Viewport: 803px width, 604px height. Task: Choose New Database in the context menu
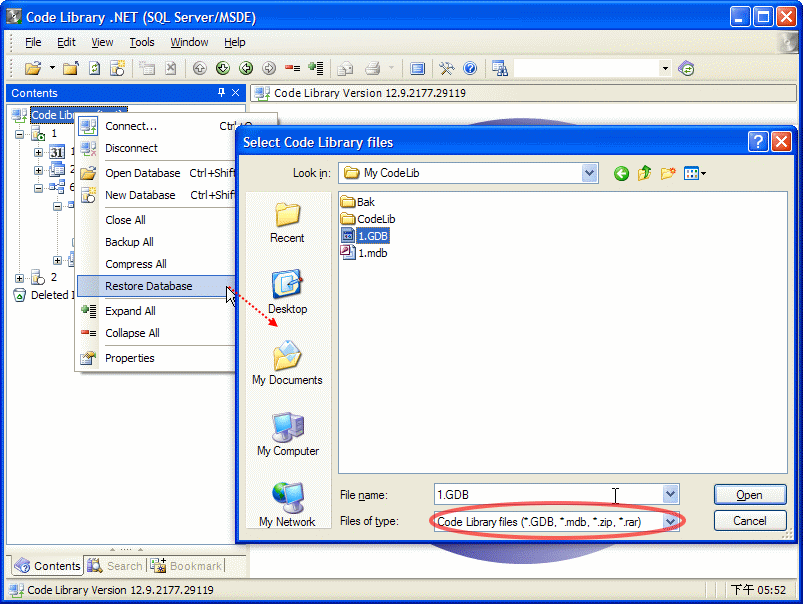tap(156, 195)
